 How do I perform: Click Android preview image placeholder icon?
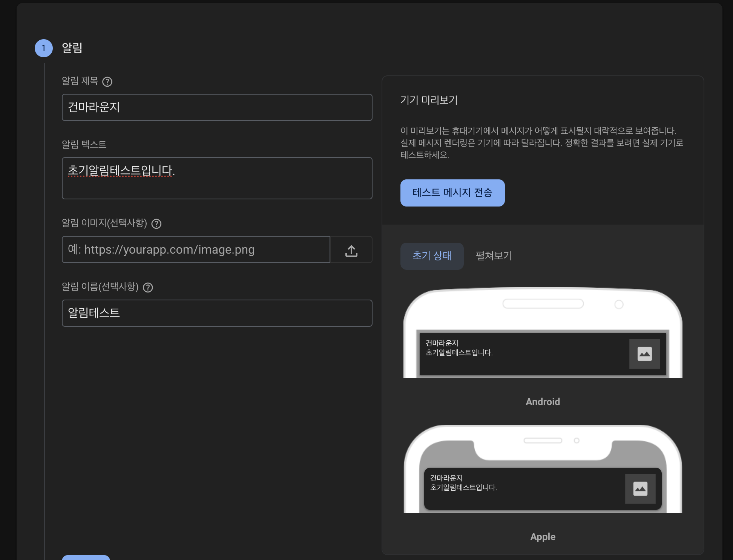(644, 354)
